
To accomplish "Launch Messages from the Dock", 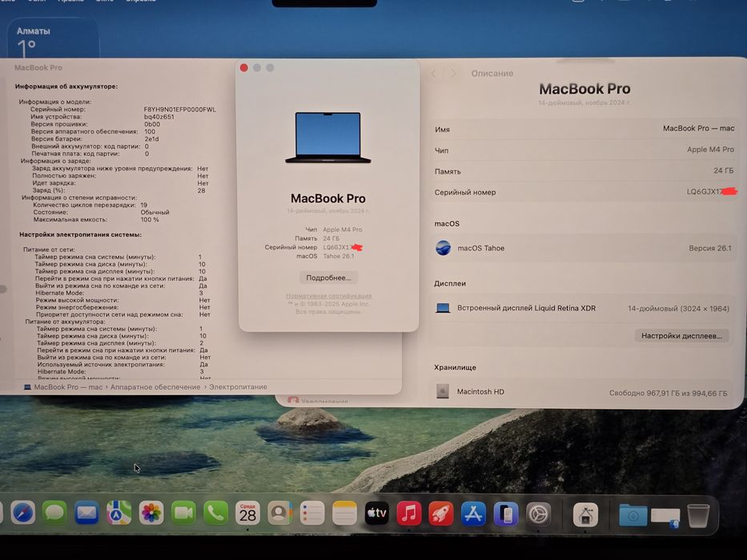I will point(54,514).
